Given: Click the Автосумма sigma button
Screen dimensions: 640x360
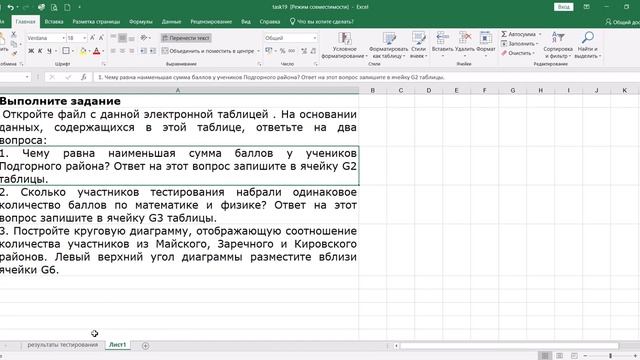Looking at the screenshot, I should [518, 34].
